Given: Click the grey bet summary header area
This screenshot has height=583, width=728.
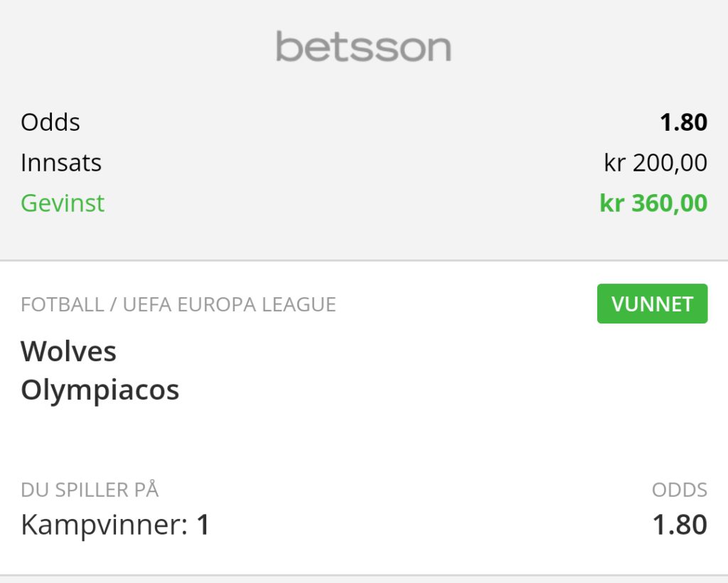Looking at the screenshot, I should [364, 130].
